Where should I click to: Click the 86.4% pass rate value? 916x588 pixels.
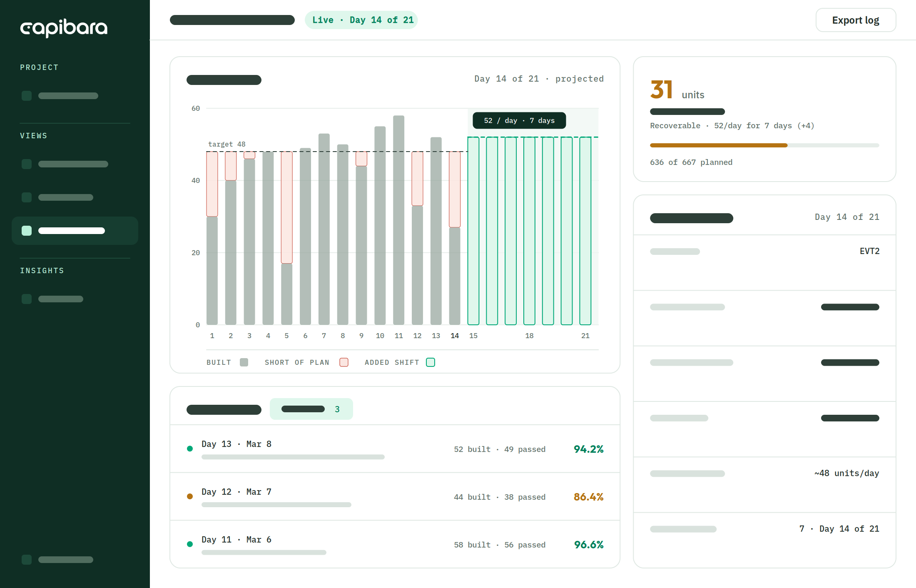point(588,497)
